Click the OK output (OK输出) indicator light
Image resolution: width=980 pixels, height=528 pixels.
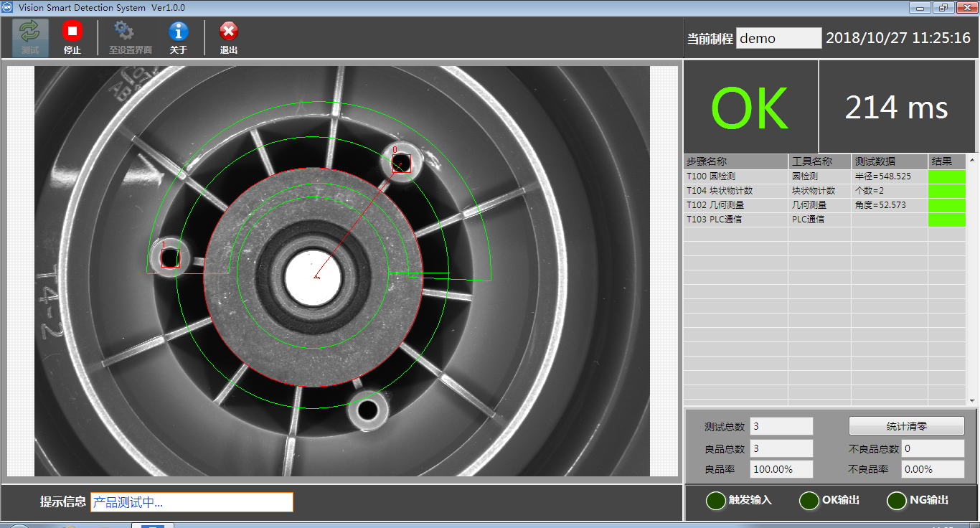click(809, 500)
